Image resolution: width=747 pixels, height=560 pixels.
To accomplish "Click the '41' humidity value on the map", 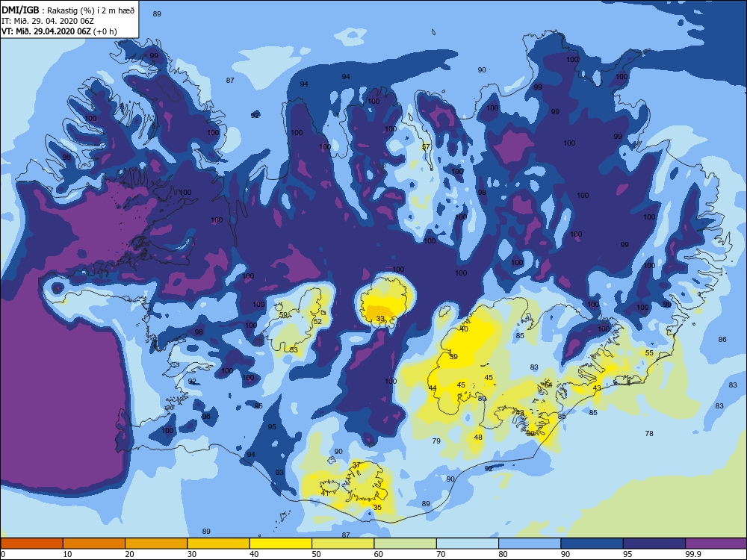I will tap(325, 493).
